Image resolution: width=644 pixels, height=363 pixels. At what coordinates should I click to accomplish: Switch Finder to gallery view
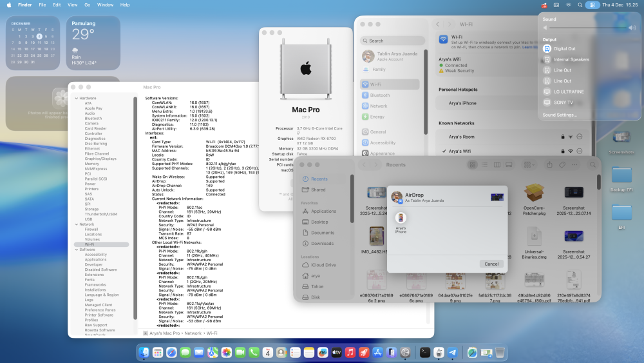509,165
